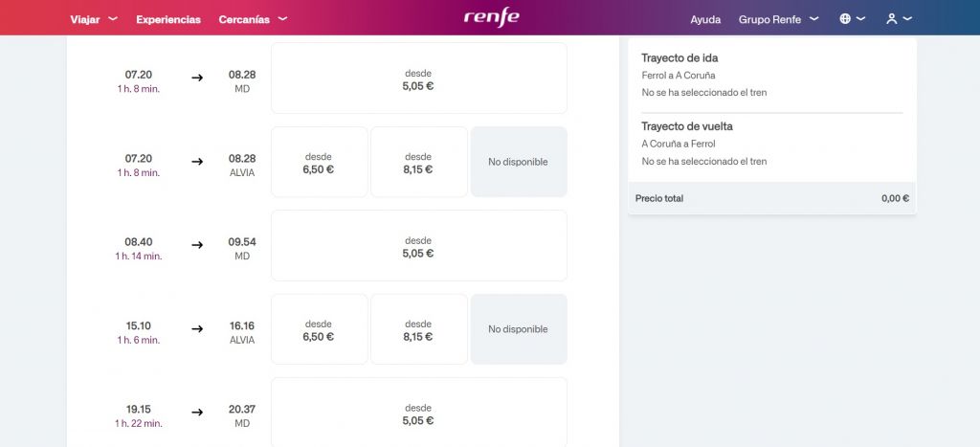This screenshot has width=980, height=447.
Task: Open the Experiencias menu item
Action: pyautogui.click(x=168, y=19)
